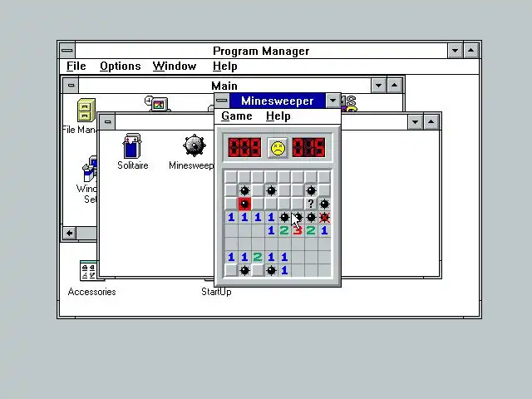Click the mine directly above the red mine
This screenshot has width=532, height=399.
pyautogui.click(x=244, y=190)
